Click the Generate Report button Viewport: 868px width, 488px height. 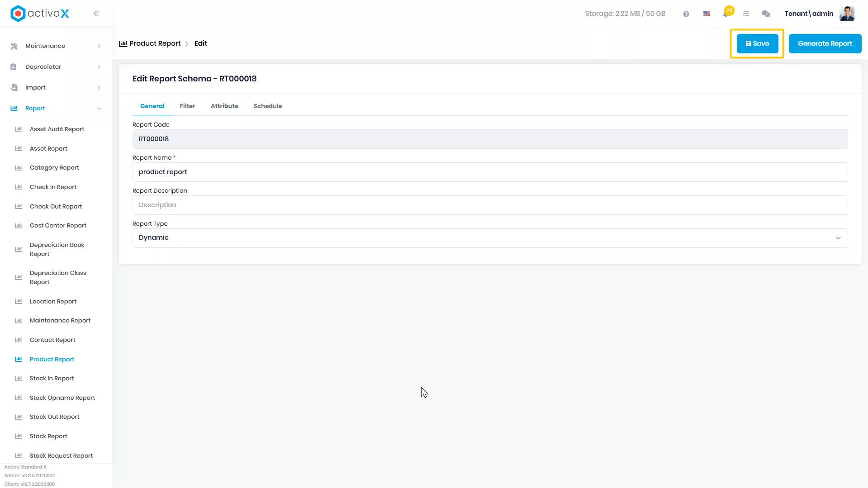(x=825, y=43)
